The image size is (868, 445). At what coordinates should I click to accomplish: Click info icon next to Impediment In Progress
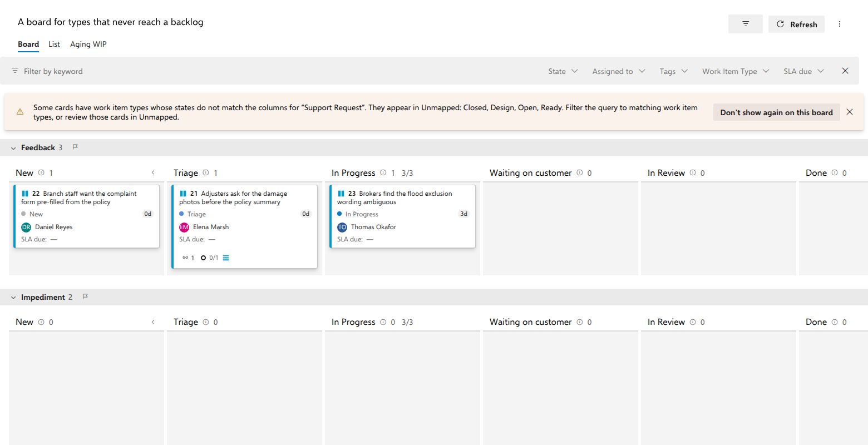383,322
